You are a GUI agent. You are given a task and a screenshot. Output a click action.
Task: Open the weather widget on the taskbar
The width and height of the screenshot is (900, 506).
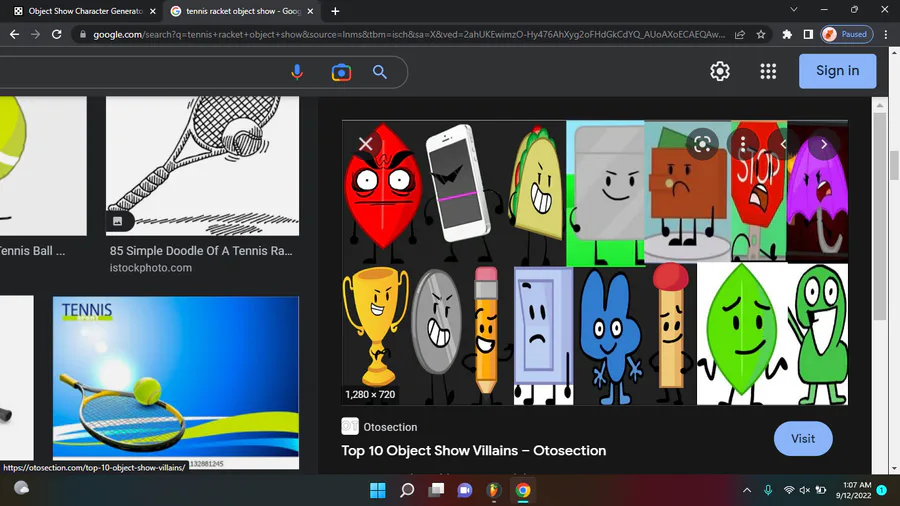(x=22, y=488)
